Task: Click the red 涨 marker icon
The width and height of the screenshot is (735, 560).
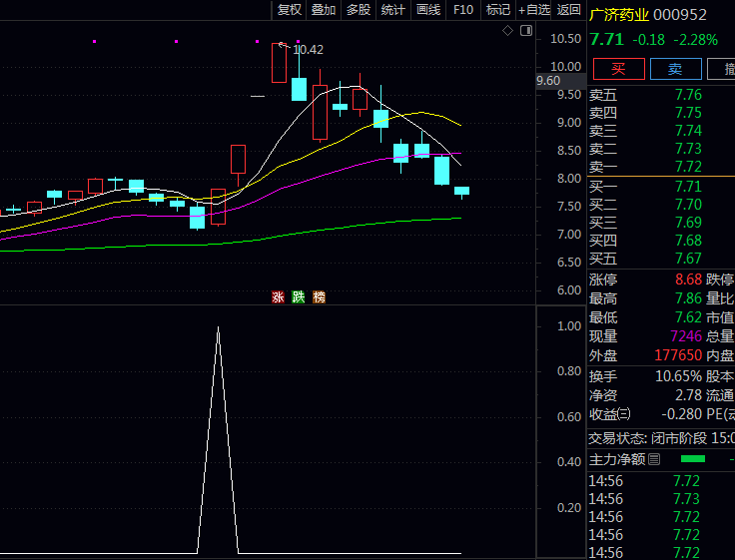Action: point(278,297)
